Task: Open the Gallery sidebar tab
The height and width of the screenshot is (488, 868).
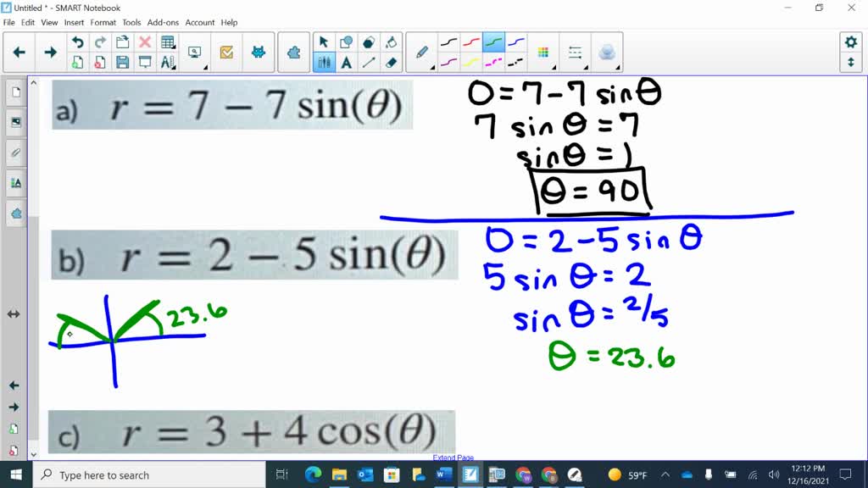Action: coord(15,122)
